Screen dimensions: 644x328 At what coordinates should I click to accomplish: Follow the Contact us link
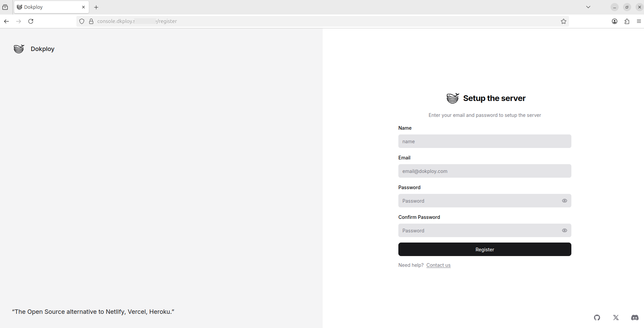coord(438,265)
